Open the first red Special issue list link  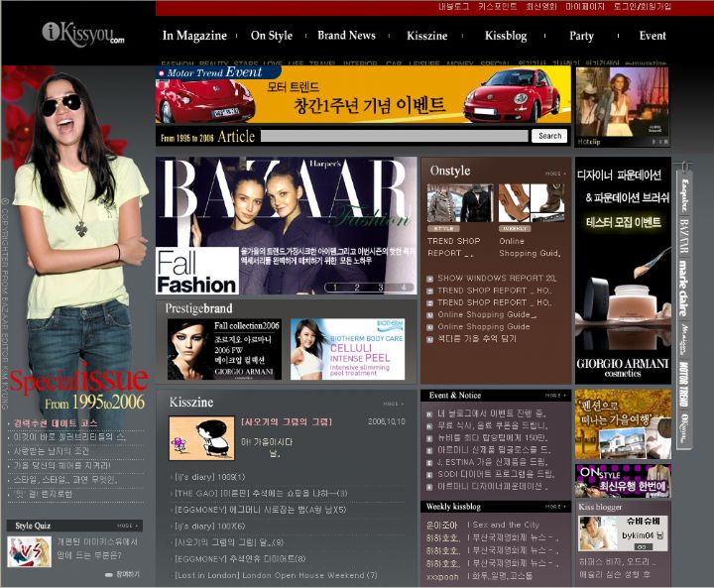point(56,423)
